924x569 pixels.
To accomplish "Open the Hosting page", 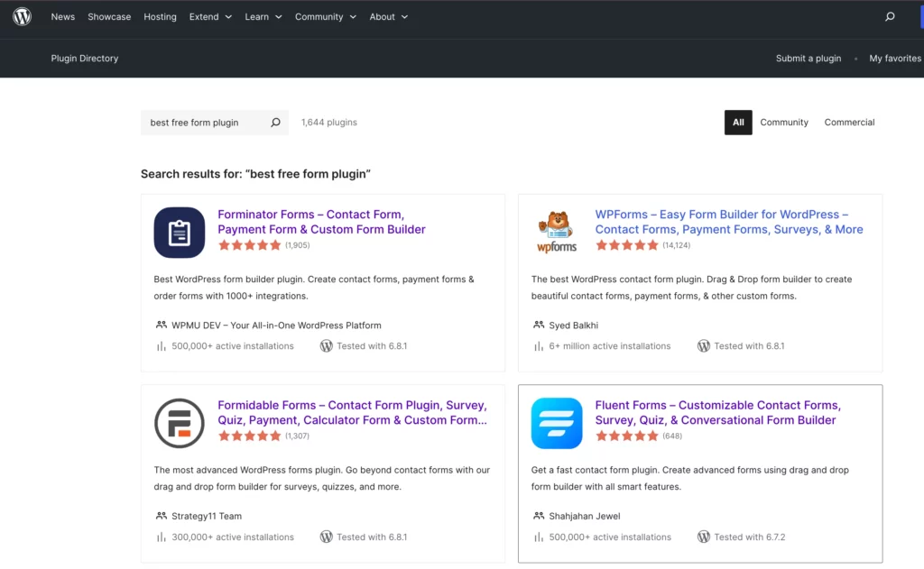I will click(160, 16).
